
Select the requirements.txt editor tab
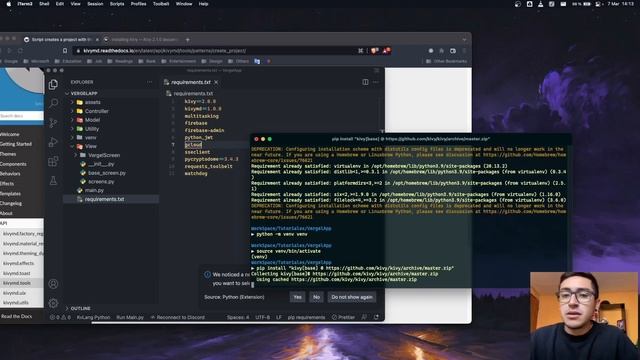click(191, 82)
